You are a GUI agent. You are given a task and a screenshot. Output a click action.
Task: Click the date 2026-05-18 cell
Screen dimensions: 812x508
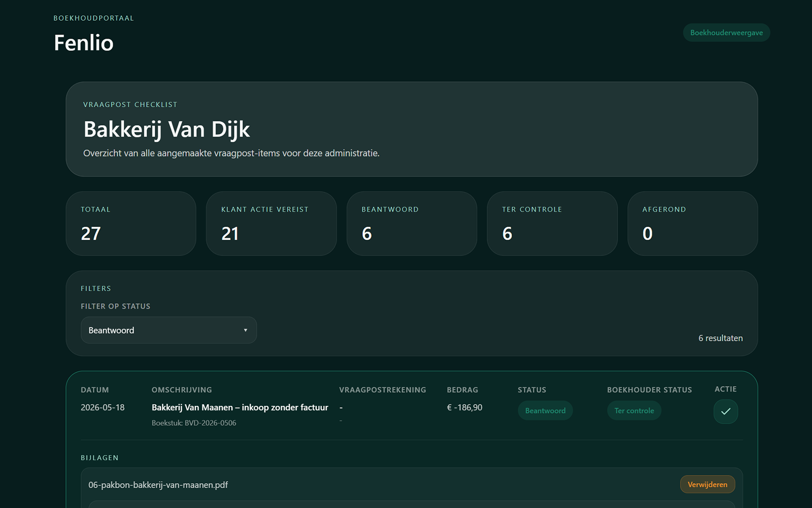click(103, 407)
